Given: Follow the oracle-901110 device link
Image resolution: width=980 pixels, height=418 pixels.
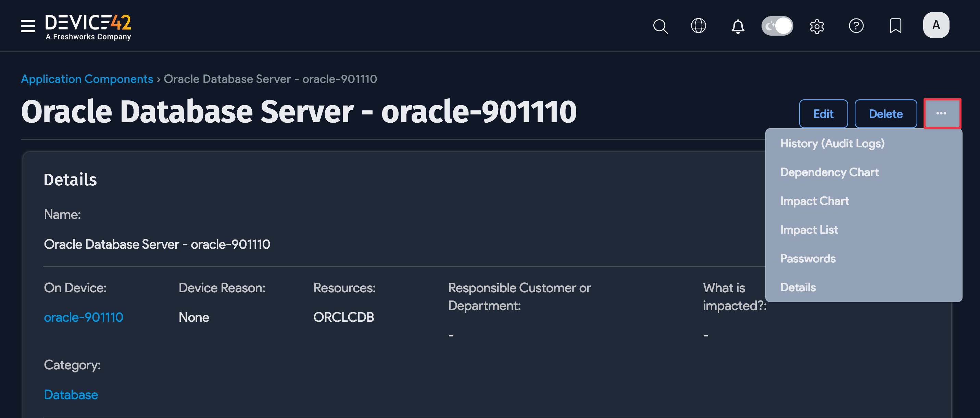Looking at the screenshot, I should [x=84, y=317].
